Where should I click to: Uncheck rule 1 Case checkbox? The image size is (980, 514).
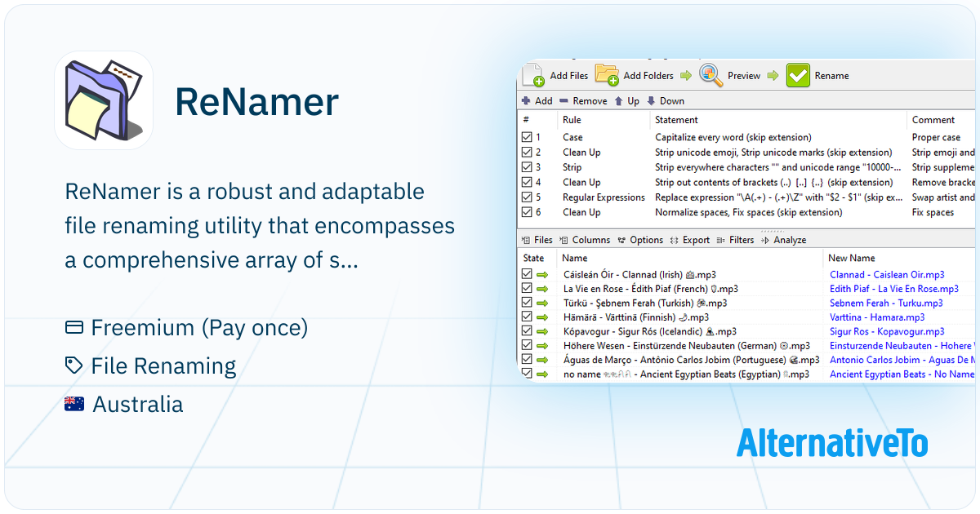click(x=527, y=138)
